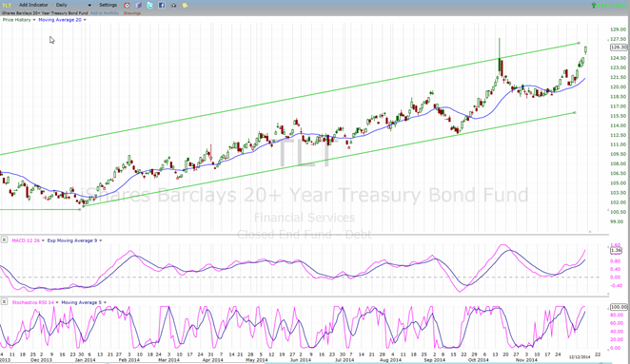Click Add to Portfolio link
The height and width of the screenshot is (364, 630).
tap(105, 13)
